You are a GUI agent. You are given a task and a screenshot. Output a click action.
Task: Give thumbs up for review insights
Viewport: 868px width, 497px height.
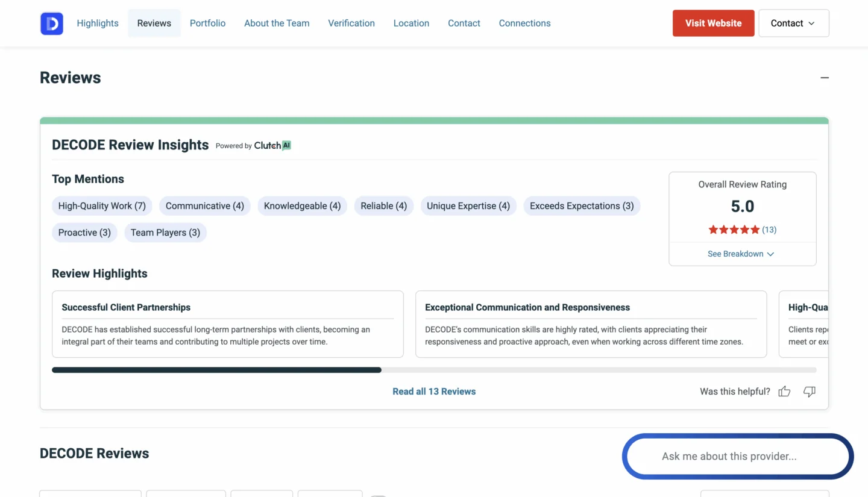coord(784,392)
